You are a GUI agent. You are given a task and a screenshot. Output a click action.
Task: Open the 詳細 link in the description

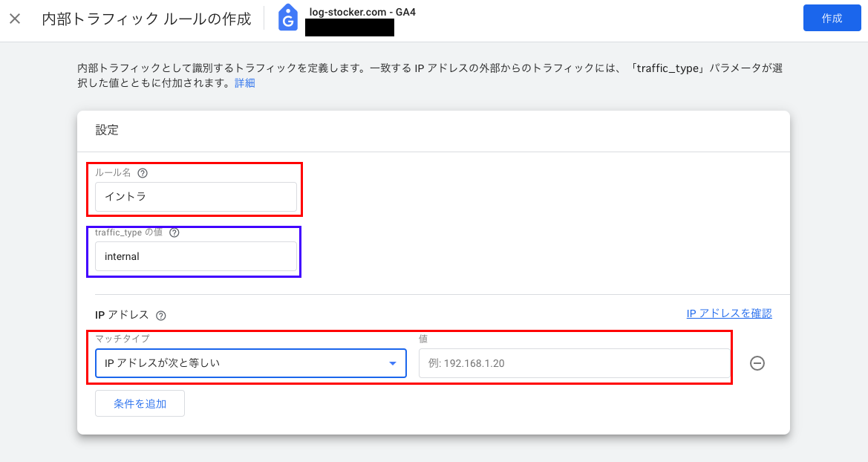click(245, 83)
